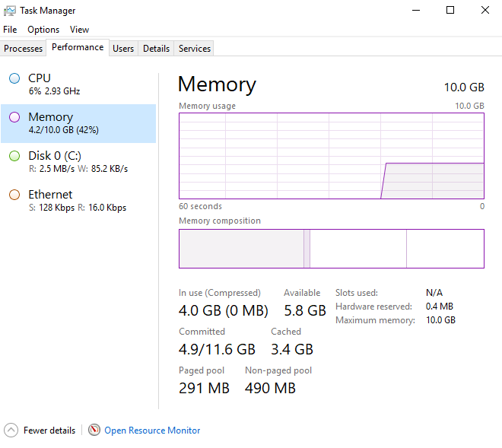
Task: Switch to the Users tab
Action: (x=123, y=49)
